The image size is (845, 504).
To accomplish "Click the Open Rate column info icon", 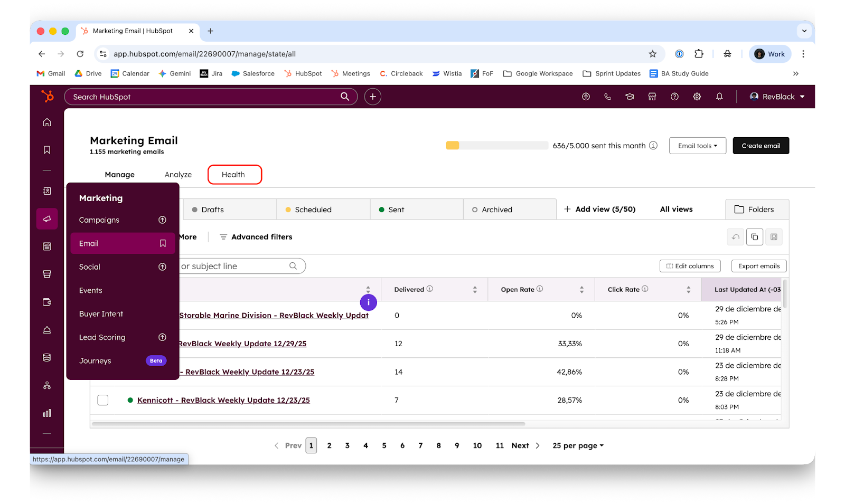I will pos(540,289).
